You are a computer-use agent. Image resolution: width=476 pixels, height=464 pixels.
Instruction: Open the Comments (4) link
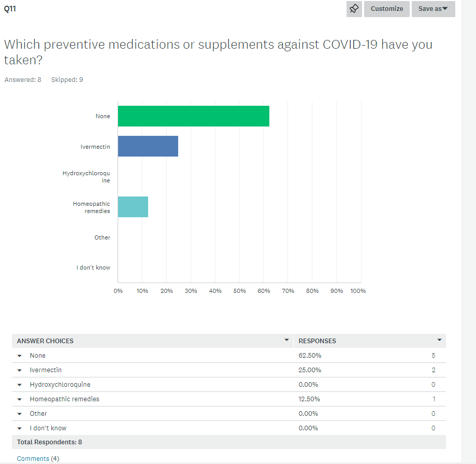(x=38, y=459)
